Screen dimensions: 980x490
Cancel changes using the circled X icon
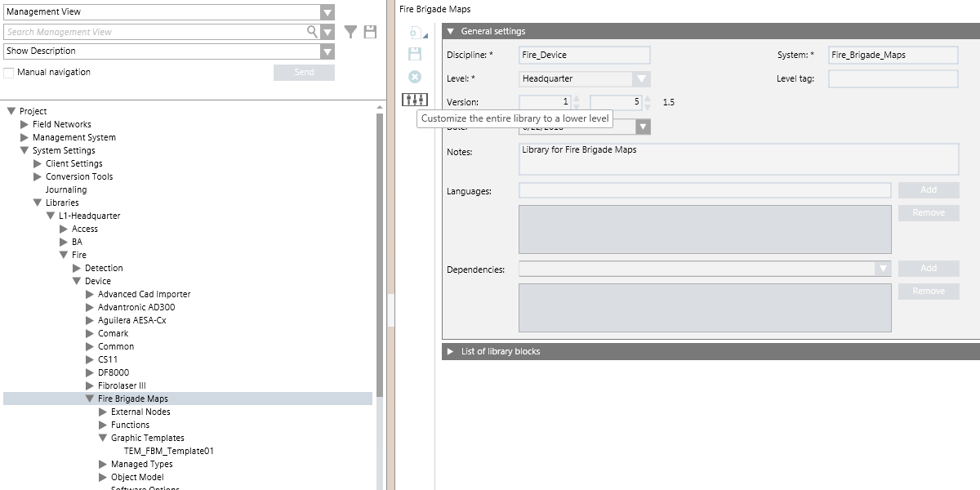pos(415,78)
